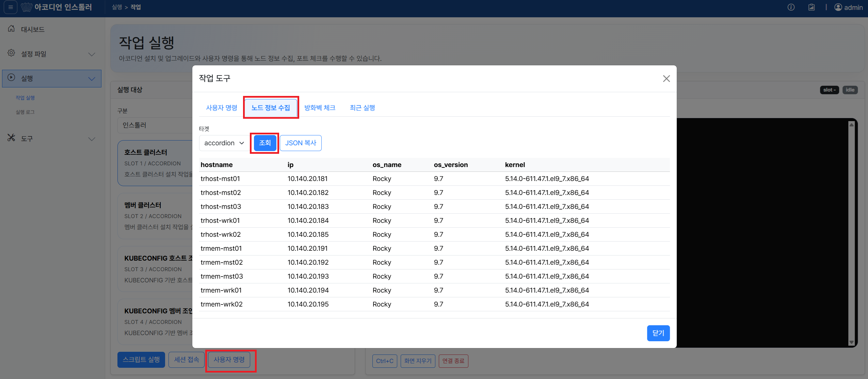Switch to the 사용자 명령 tab

click(222, 108)
